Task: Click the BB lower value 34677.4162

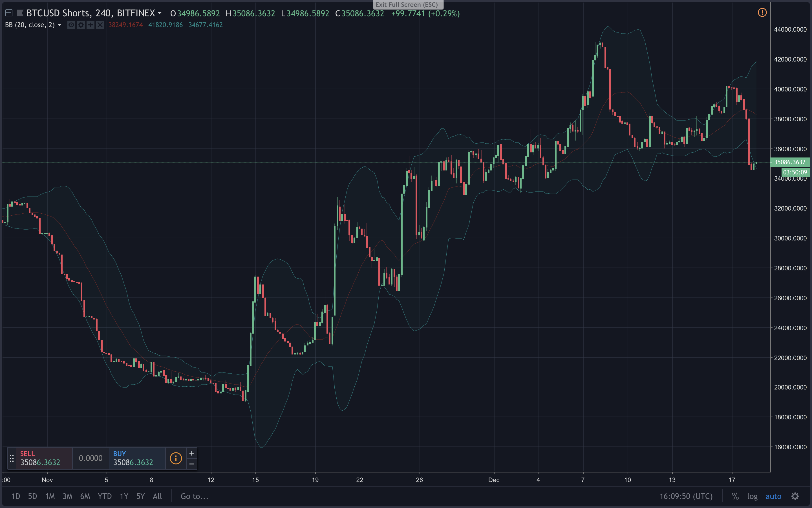Action: click(206, 25)
